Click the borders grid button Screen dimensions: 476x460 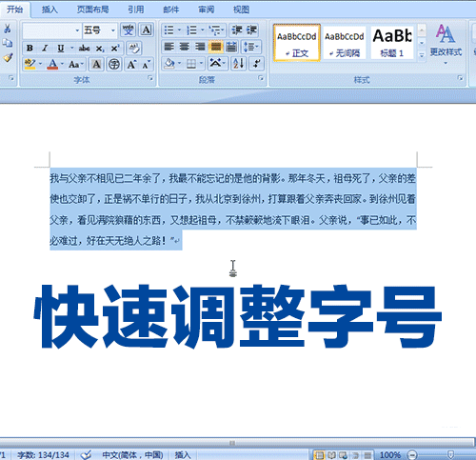(x=191, y=64)
